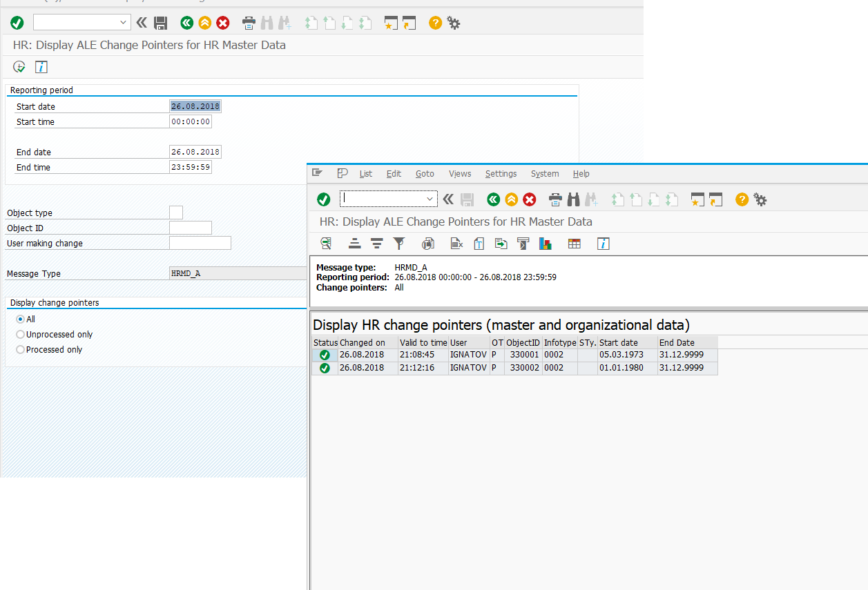Open the Settings menu
The width and height of the screenshot is (868, 590).
[501, 174]
